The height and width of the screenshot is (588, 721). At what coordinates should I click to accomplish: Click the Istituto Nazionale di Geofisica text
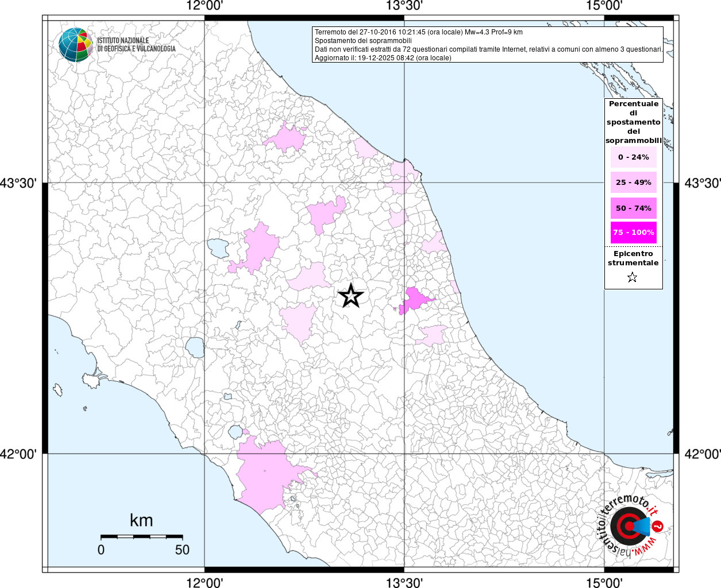pos(136,45)
